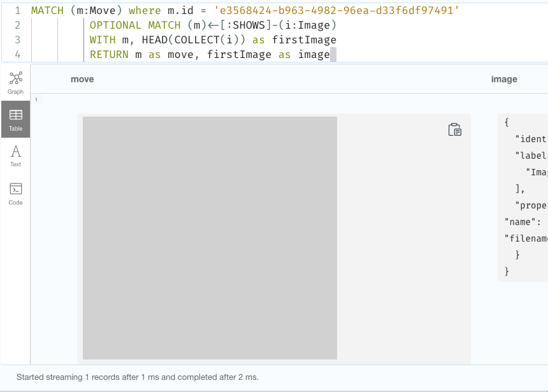
Task: Select the Table view tab
Action: click(16, 119)
